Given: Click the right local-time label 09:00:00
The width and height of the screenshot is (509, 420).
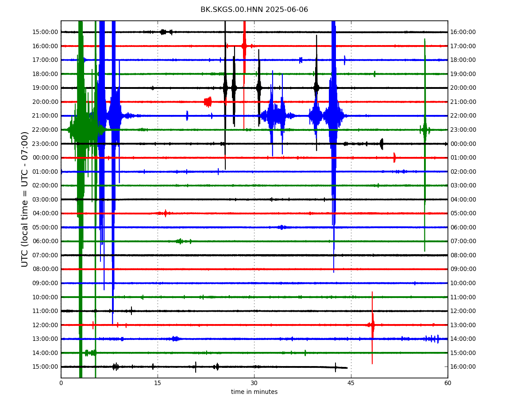Looking at the screenshot, I should point(463,269).
